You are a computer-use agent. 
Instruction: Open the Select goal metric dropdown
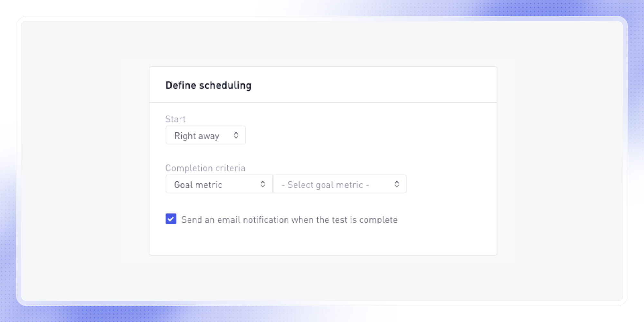tap(339, 184)
